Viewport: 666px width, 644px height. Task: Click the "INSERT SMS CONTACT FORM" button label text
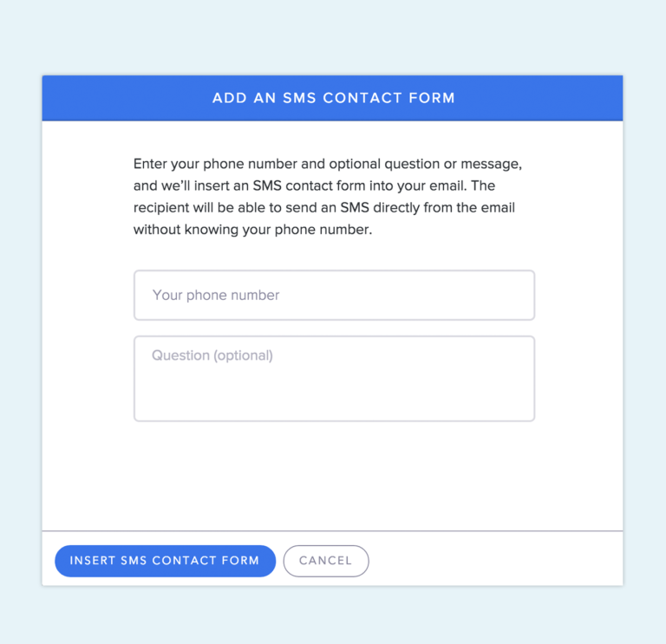pos(165,561)
